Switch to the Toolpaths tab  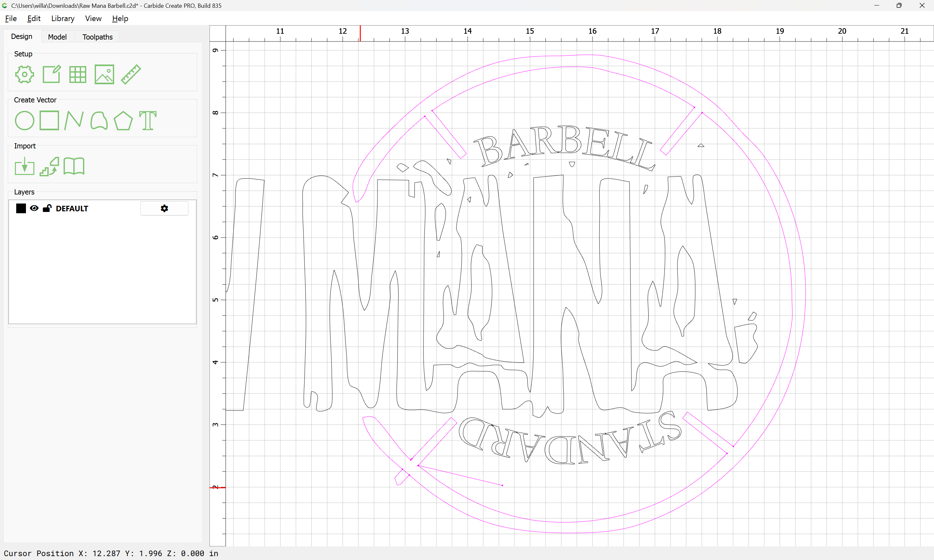(x=97, y=37)
